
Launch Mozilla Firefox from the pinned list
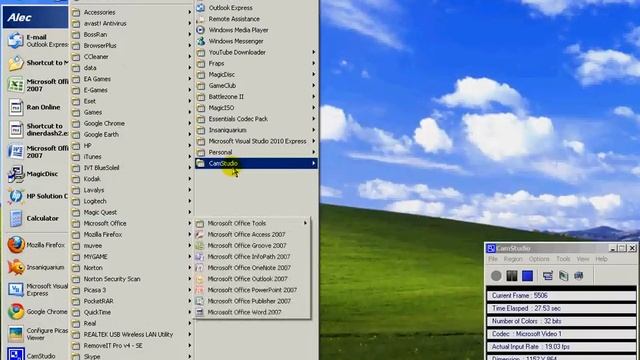(x=38, y=245)
